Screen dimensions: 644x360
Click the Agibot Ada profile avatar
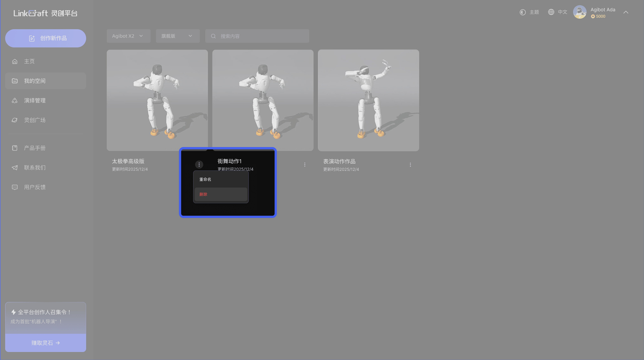(580, 12)
